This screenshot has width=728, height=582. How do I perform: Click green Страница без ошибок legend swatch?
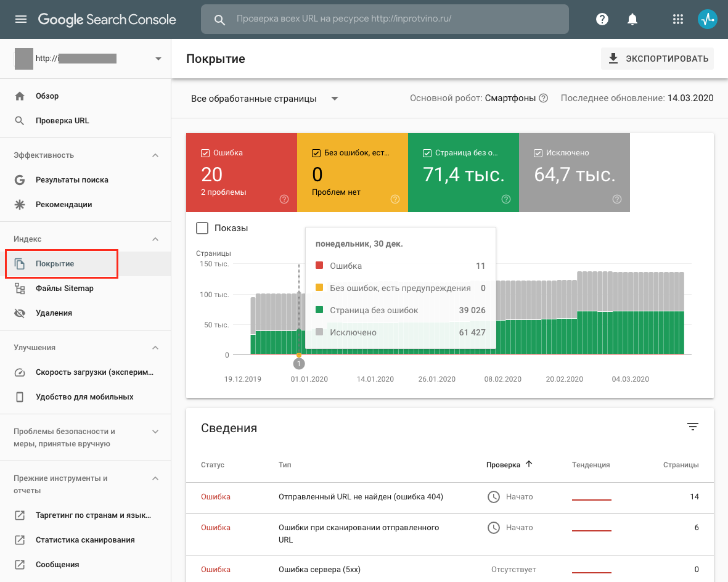pos(319,310)
